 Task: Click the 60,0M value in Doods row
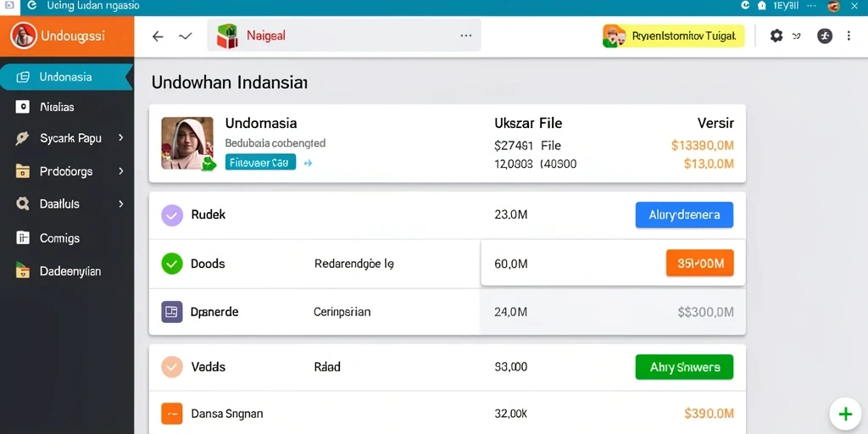(x=510, y=264)
